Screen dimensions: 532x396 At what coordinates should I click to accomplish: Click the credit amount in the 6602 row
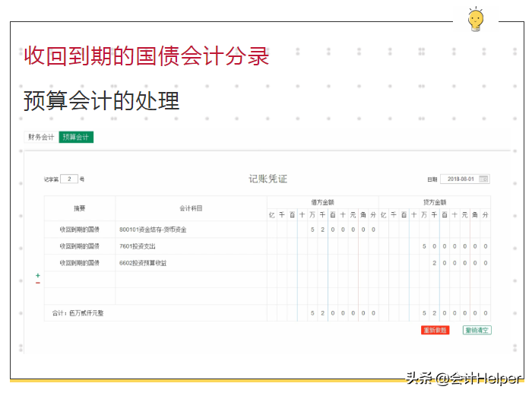tap(460, 263)
